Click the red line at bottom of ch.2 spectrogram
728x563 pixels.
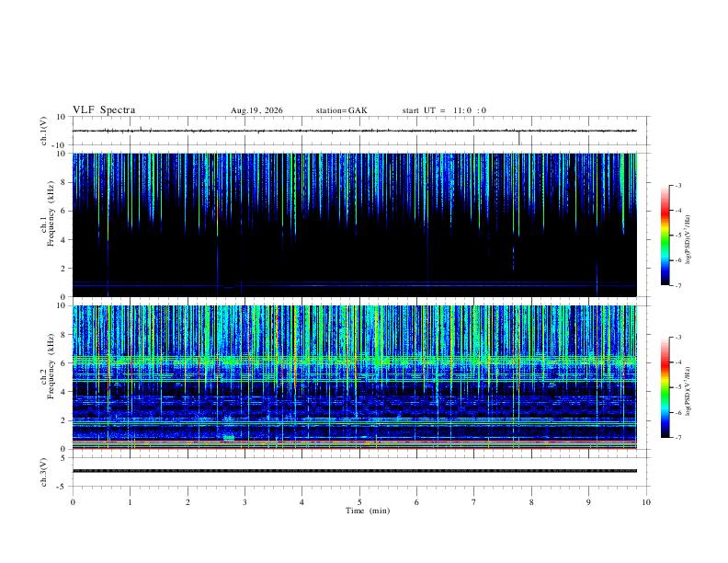(354, 448)
